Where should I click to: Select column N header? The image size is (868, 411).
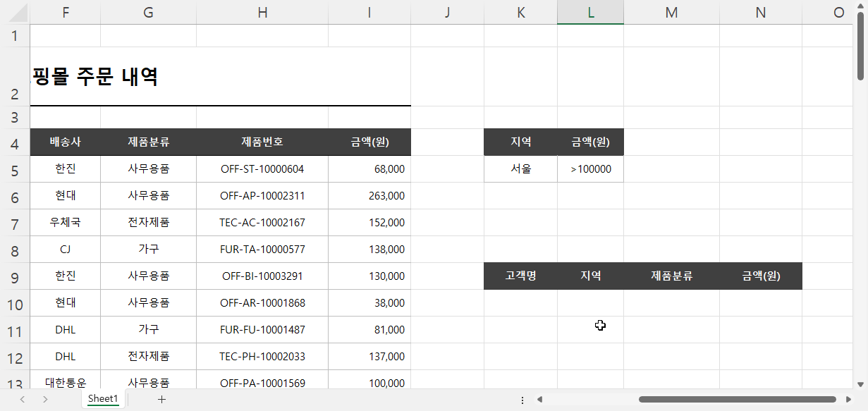760,12
